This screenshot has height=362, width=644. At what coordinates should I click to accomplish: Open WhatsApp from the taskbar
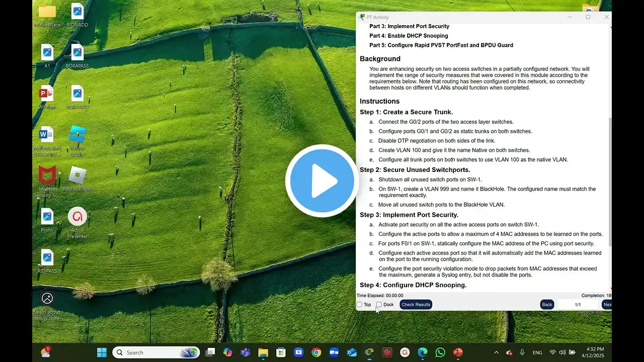(440, 352)
